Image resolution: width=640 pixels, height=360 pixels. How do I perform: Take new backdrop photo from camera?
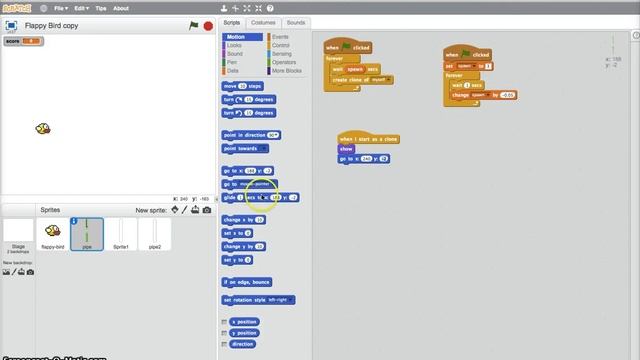(x=30, y=272)
